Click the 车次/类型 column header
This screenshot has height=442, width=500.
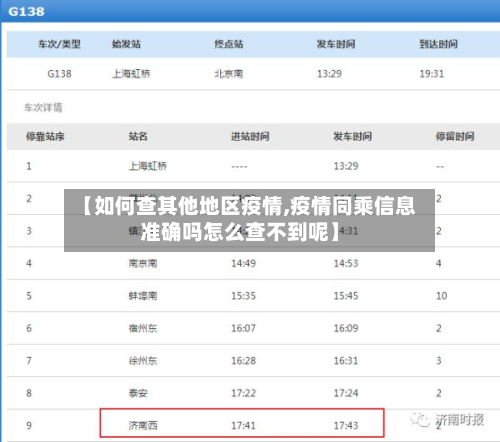(59, 44)
